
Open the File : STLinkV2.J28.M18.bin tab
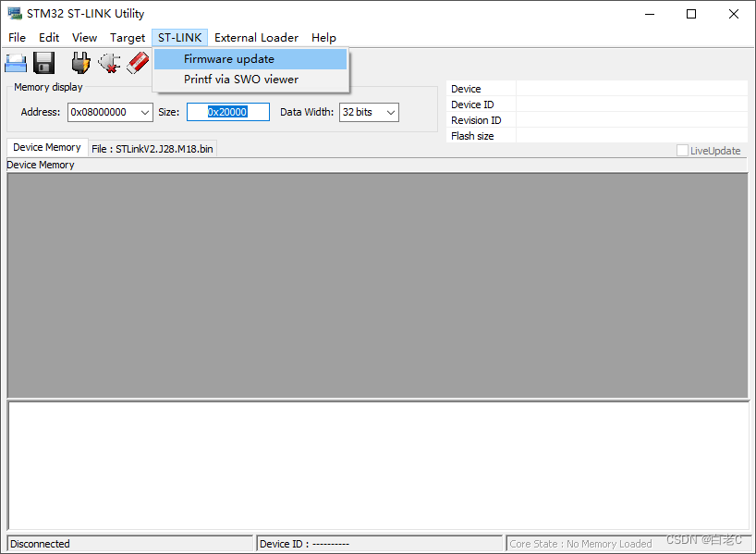pos(152,148)
